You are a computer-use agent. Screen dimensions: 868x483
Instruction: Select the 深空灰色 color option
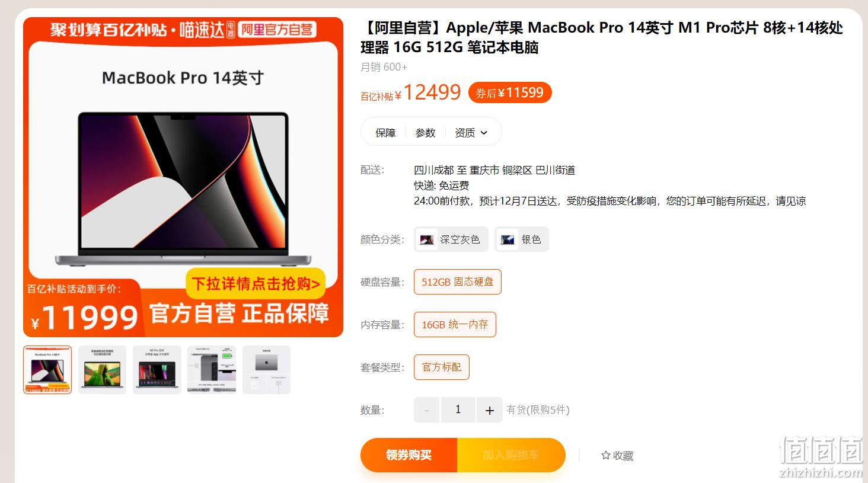[451, 239]
